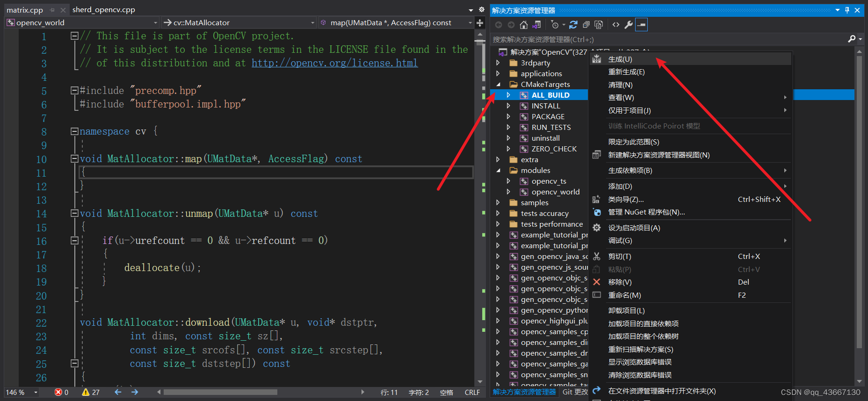Click the split editor window icon

(480, 22)
